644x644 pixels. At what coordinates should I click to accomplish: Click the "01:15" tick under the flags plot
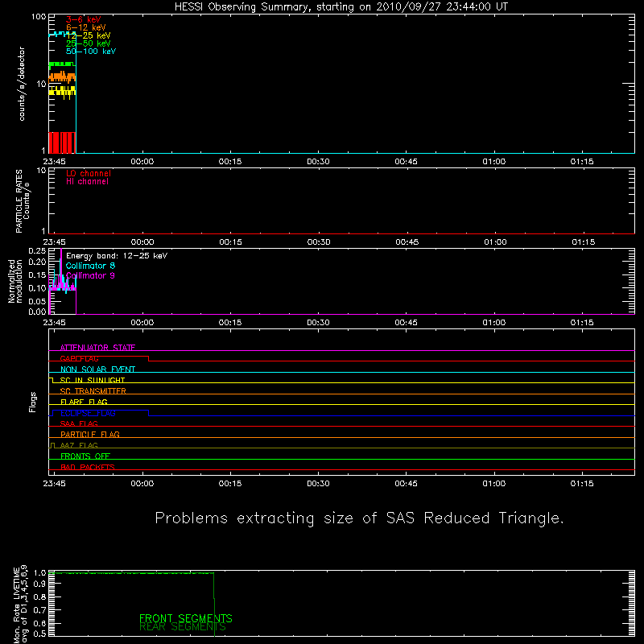click(x=582, y=484)
